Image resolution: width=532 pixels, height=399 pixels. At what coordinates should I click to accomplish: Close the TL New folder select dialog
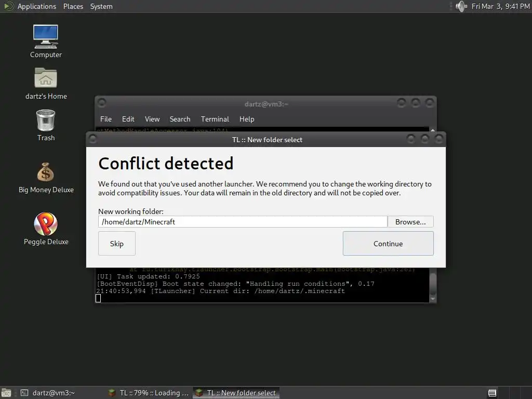(439, 138)
